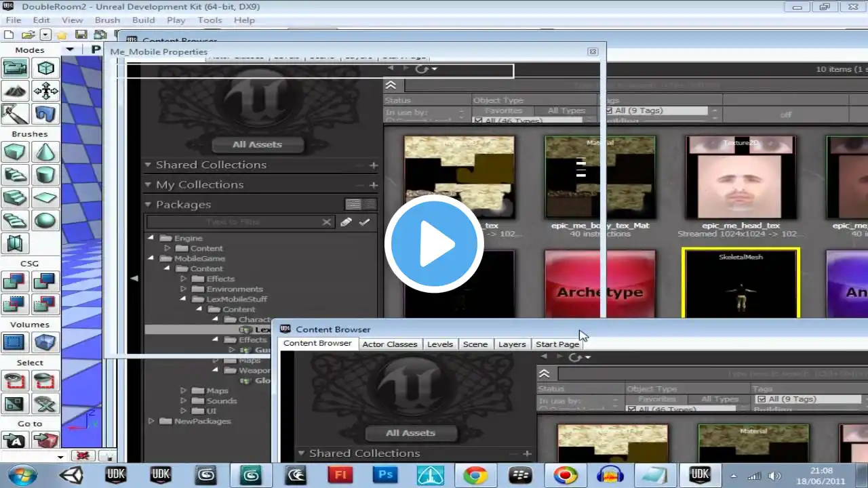Enable the Mesh Paint mode brush icon

(15, 114)
